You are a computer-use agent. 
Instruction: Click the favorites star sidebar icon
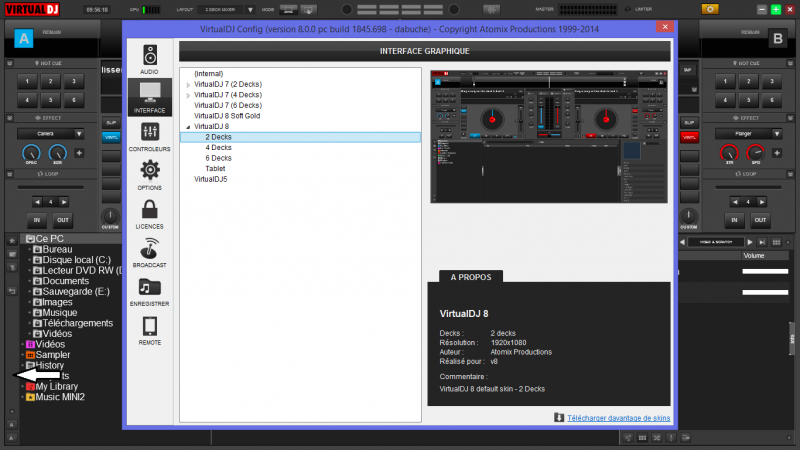(x=12, y=240)
